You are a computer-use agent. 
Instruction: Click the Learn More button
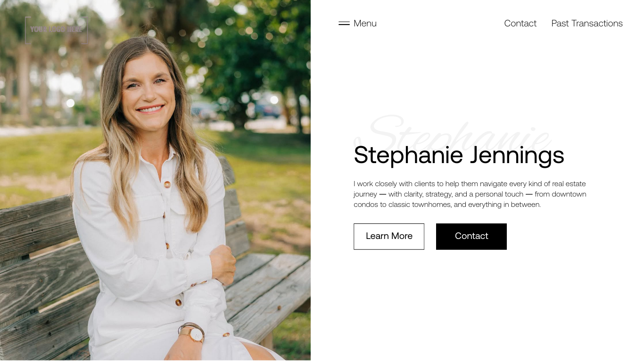tap(389, 236)
